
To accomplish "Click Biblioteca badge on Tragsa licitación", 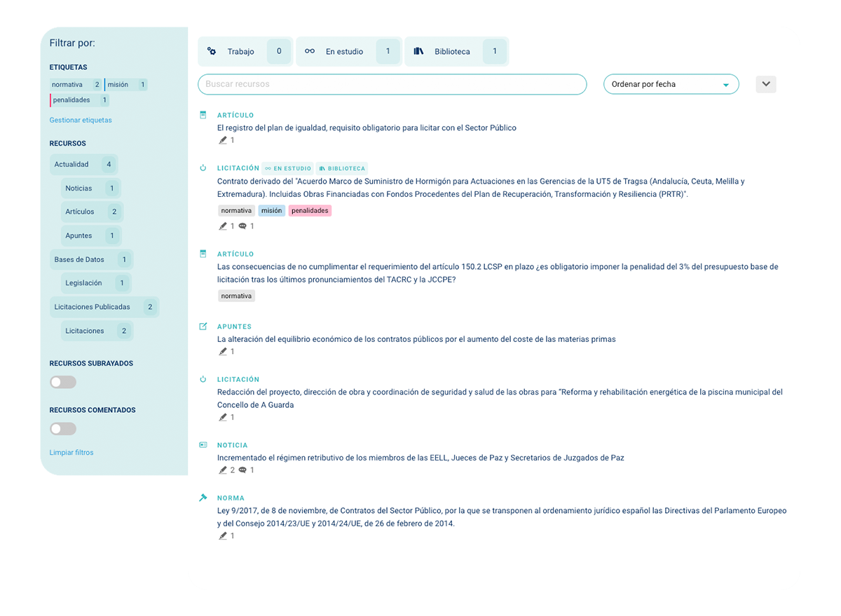I will (342, 168).
